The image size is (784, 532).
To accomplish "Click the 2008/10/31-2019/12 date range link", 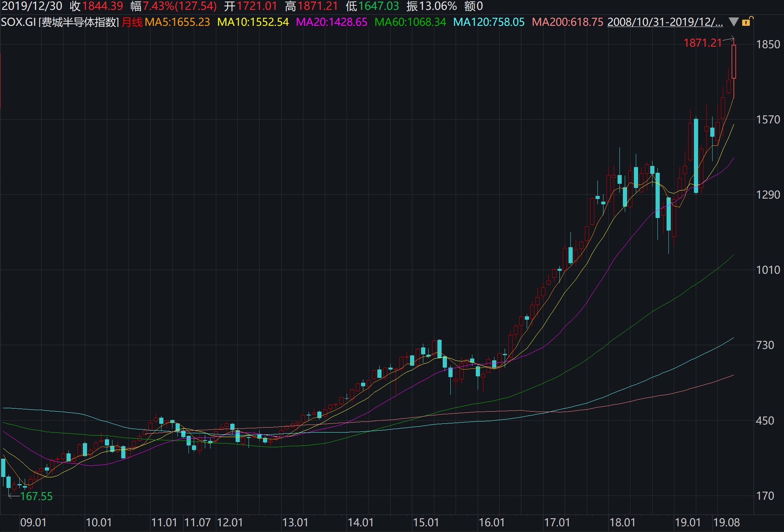I will (x=665, y=22).
